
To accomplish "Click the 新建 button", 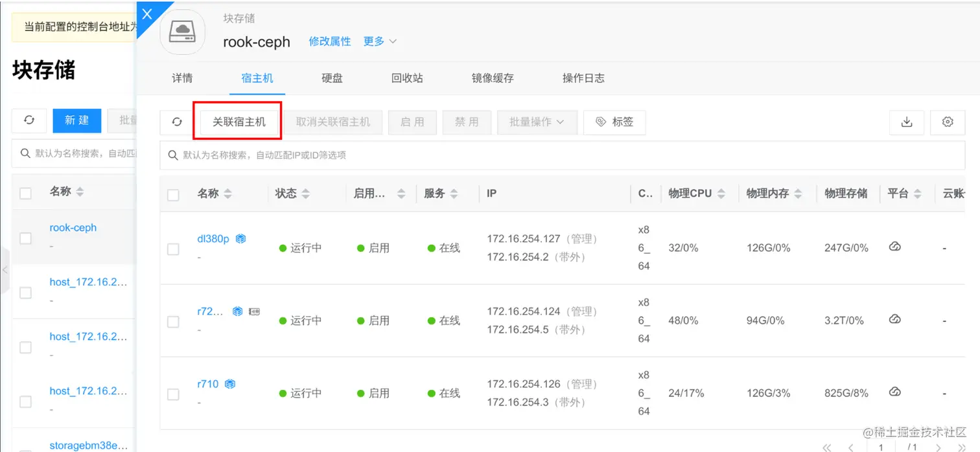I will click(76, 120).
